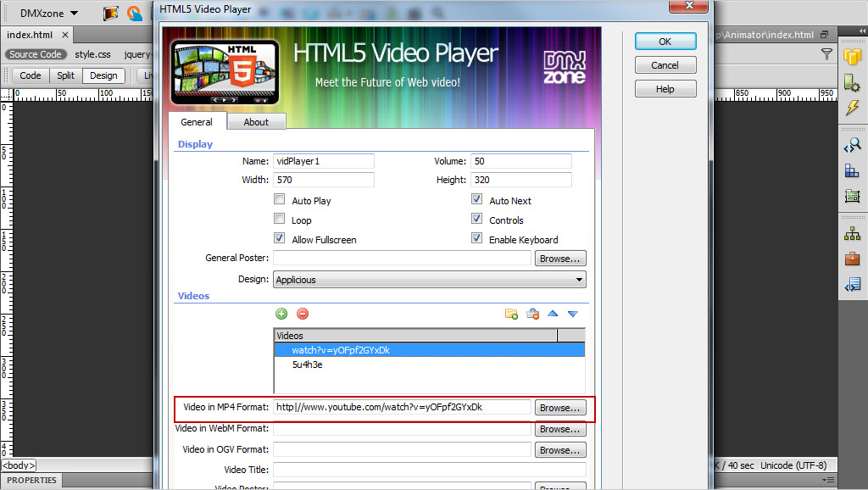Screen dimensions: 868x490
Task: Open the style.css related file
Action: (92, 54)
